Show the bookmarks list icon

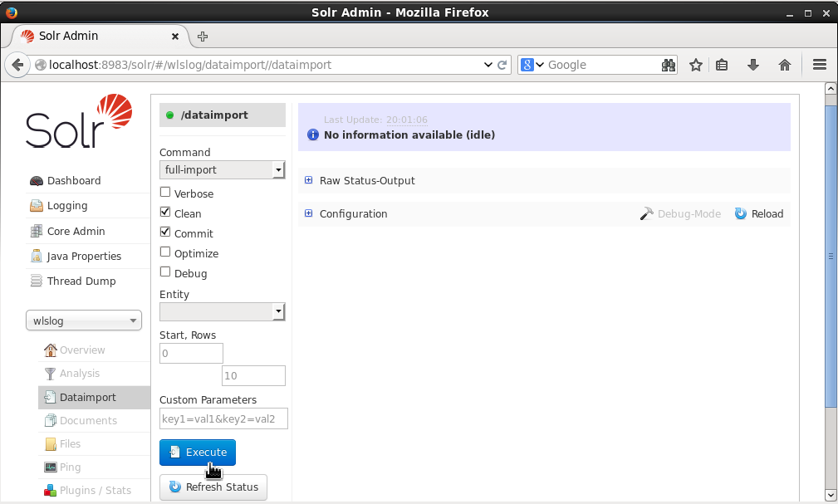pyautogui.click(x=722, y=66)
